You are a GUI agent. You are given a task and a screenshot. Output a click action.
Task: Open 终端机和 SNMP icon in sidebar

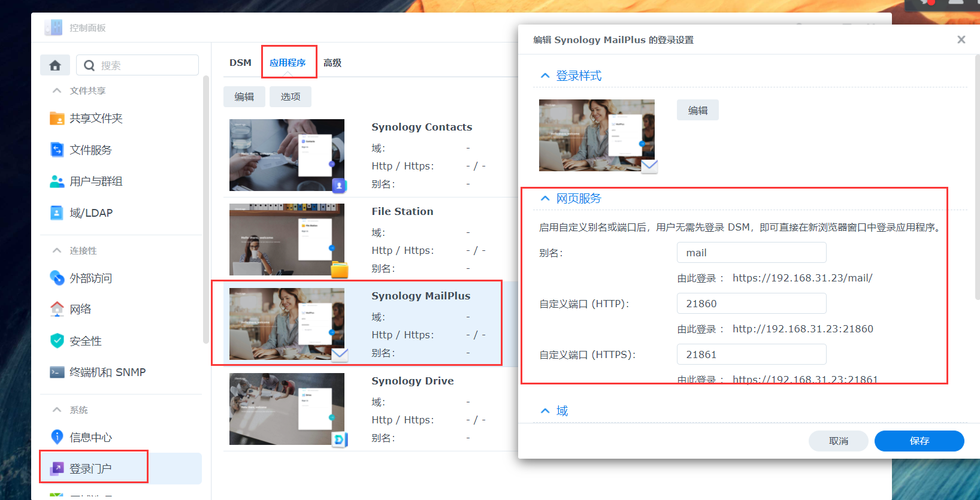[x=57, y=372]
